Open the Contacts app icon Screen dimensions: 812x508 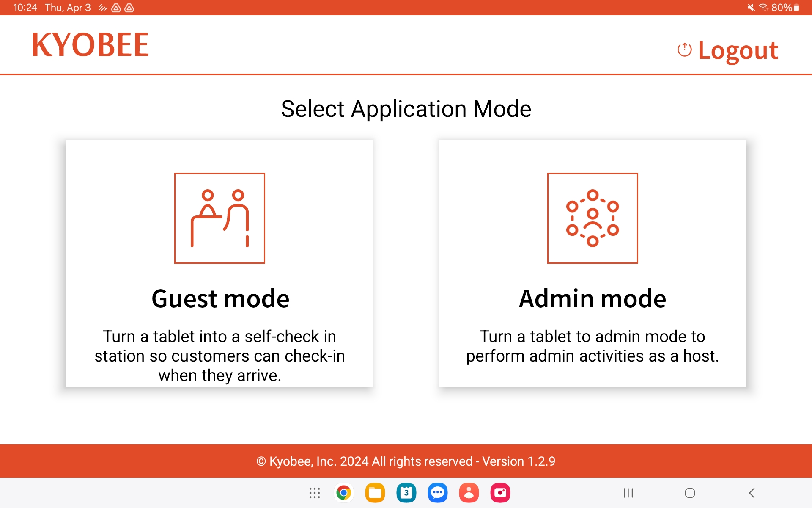click(x=469, y=493)
